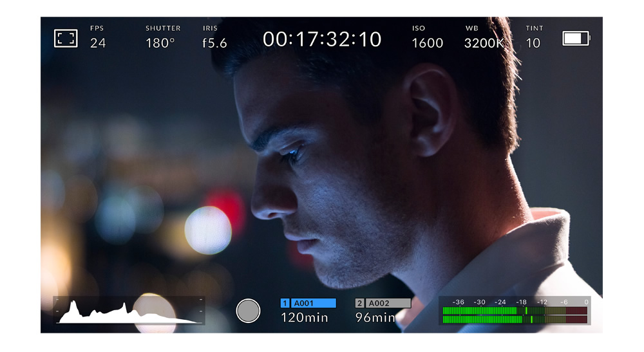The width and height of the screenshot is (644, 352).
Task: Tap the card slot number 2 badge
Action: tap(359, 303)
